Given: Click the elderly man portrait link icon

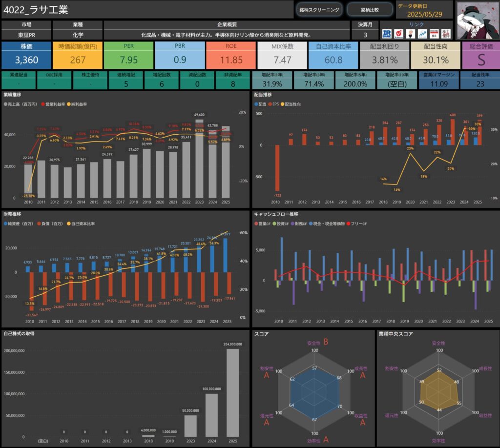Looking at the screenshot, I should (x=410, y=34).
